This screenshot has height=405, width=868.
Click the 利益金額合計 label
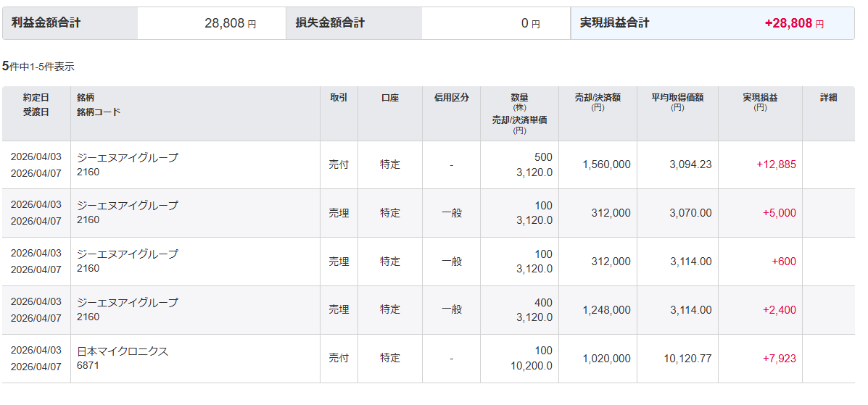click(x=46, y=22)
